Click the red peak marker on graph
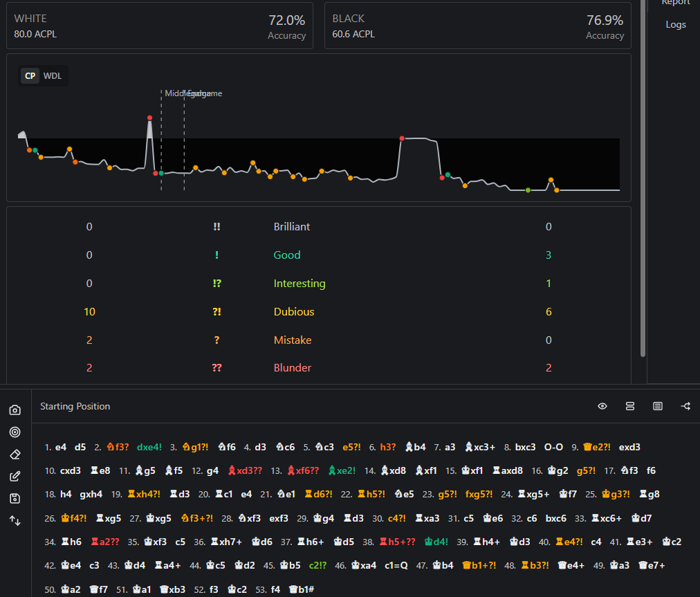 tap(149, 118)
